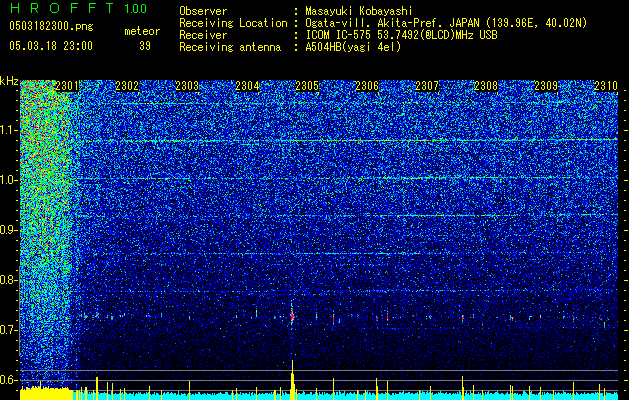Click the 2301 time marker
Screen dimensions: 629x400
pos(67,86)
